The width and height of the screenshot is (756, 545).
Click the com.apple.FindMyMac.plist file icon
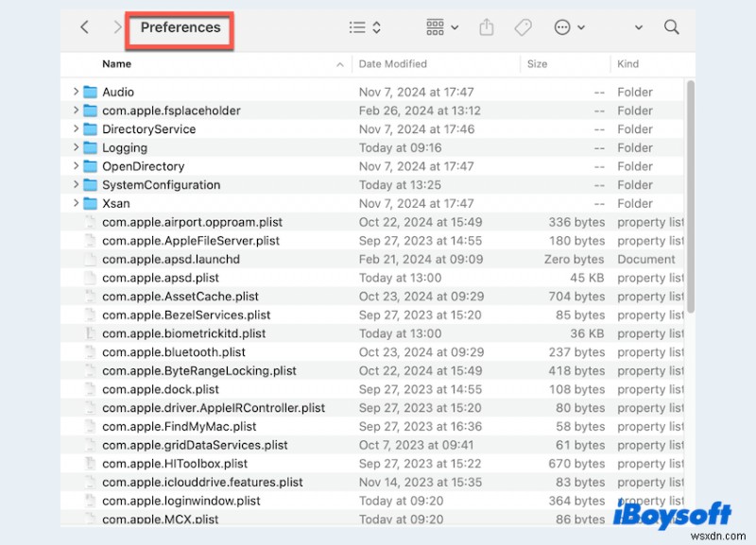point(90,426)
